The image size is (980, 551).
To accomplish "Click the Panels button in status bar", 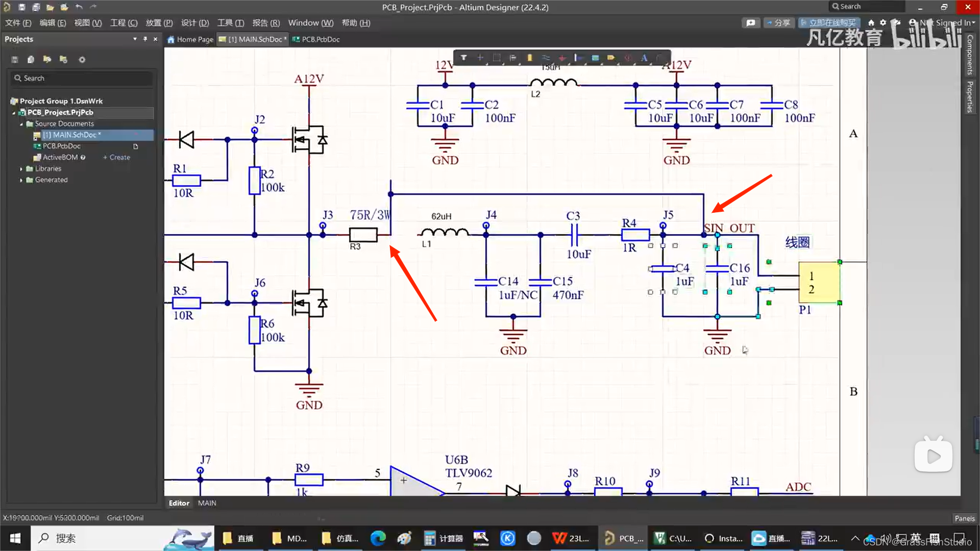I will point(964,518).
